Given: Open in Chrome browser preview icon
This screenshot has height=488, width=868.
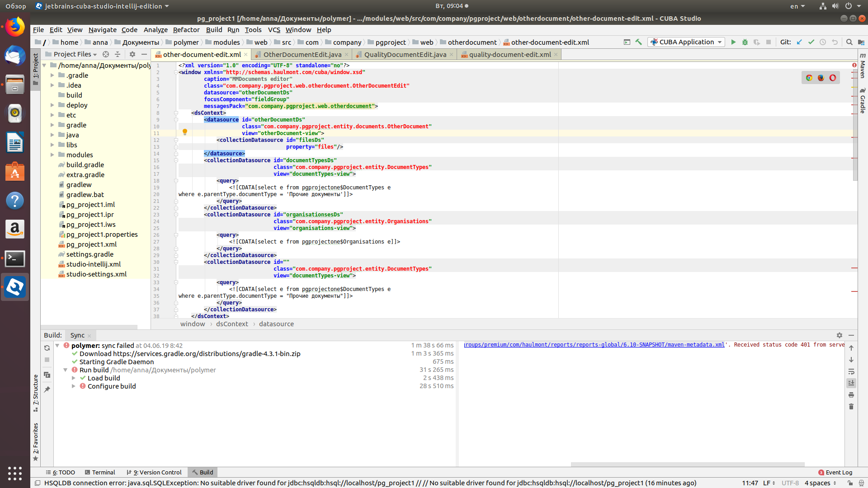Looking at the screenshot, I should click(x=809, y=78).
